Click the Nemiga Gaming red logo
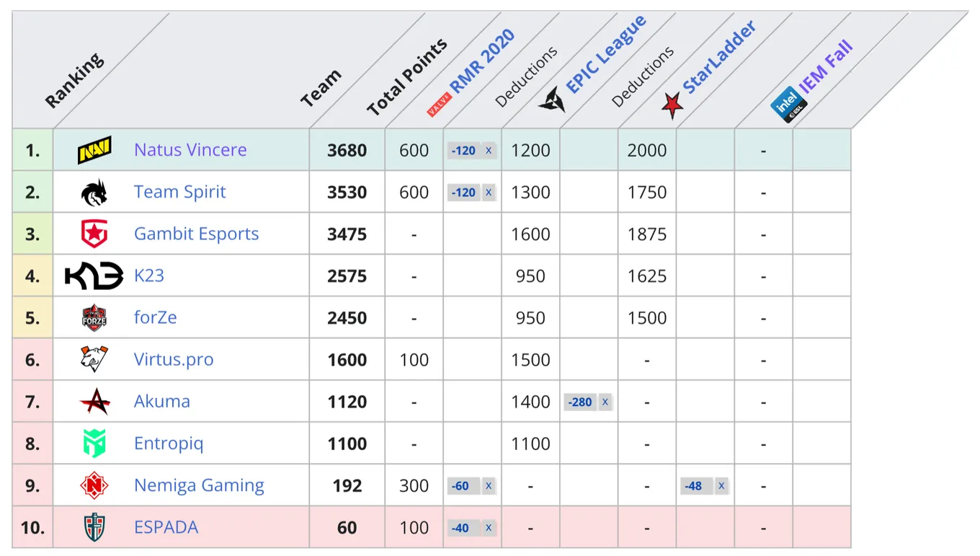The height and width of the screenshot is (556, 980). tap(94, 485)
